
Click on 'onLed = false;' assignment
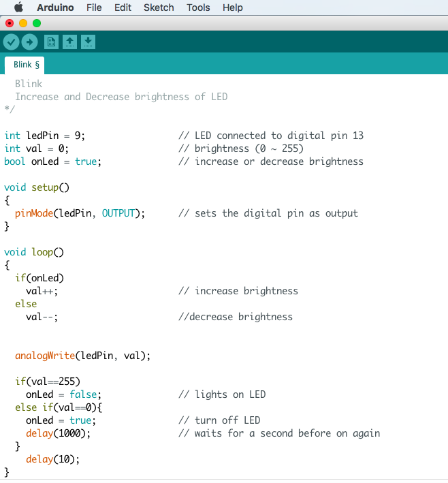tap(63, 394)
